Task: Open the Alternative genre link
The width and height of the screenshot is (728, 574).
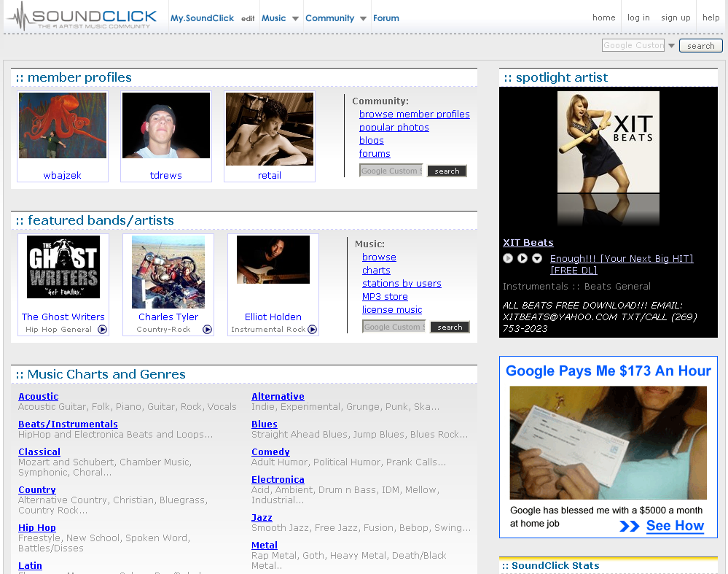Action: coord(278,397)
